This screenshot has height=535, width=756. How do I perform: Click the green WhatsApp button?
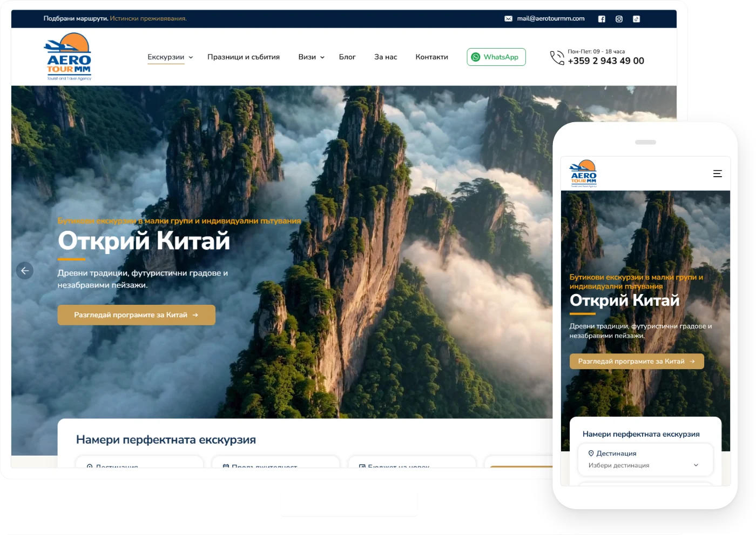click(x=496, y=57)
